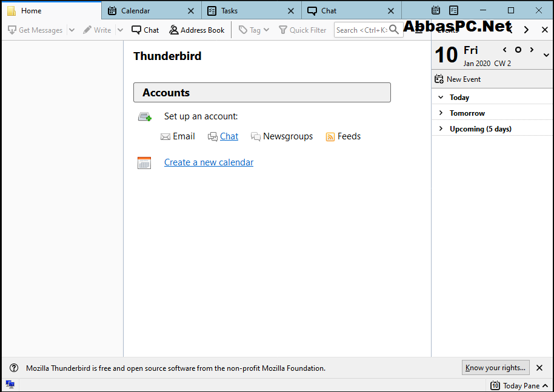Image resolution: width=554 pixels, height=392 pixels.
Task: Close the Today Pane with the X
Action: (x=545, y=30)
